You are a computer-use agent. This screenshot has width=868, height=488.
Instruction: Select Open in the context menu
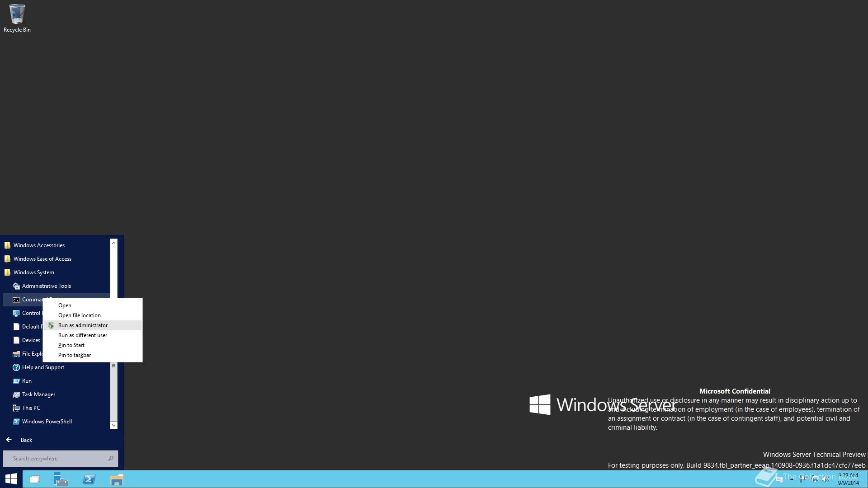coord(93,305)
